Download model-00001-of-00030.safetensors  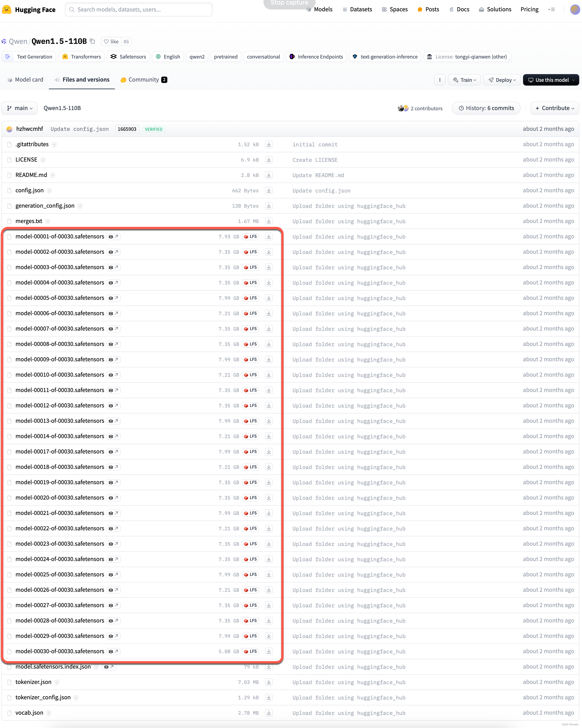pos(269,237)
